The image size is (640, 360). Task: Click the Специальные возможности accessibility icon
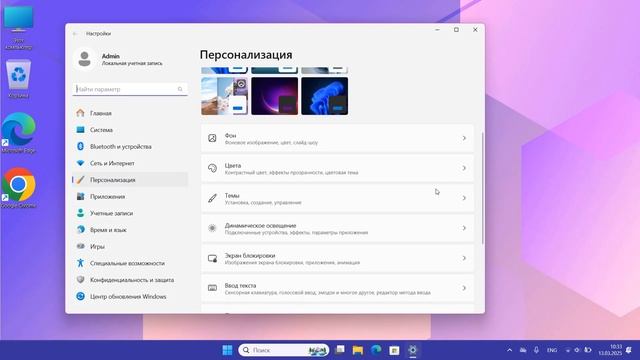[x=80, y=263]
